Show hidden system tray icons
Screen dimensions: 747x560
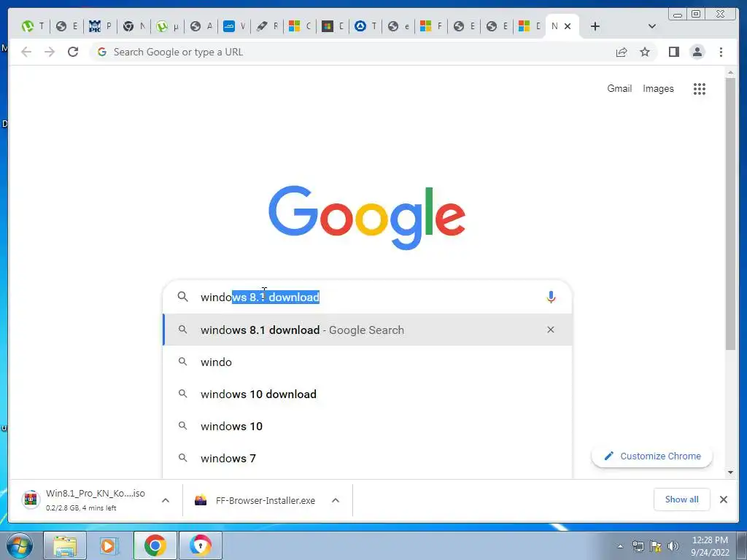tap(620, 546)
